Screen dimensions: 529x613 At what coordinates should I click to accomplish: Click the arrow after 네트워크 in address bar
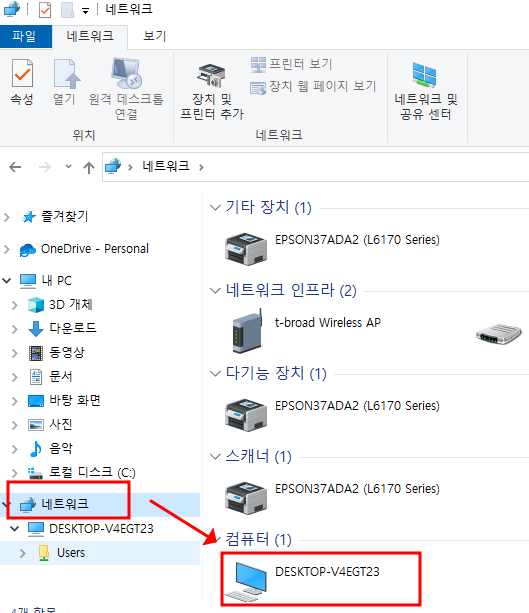pyautogui.click(x=201, y=167)
